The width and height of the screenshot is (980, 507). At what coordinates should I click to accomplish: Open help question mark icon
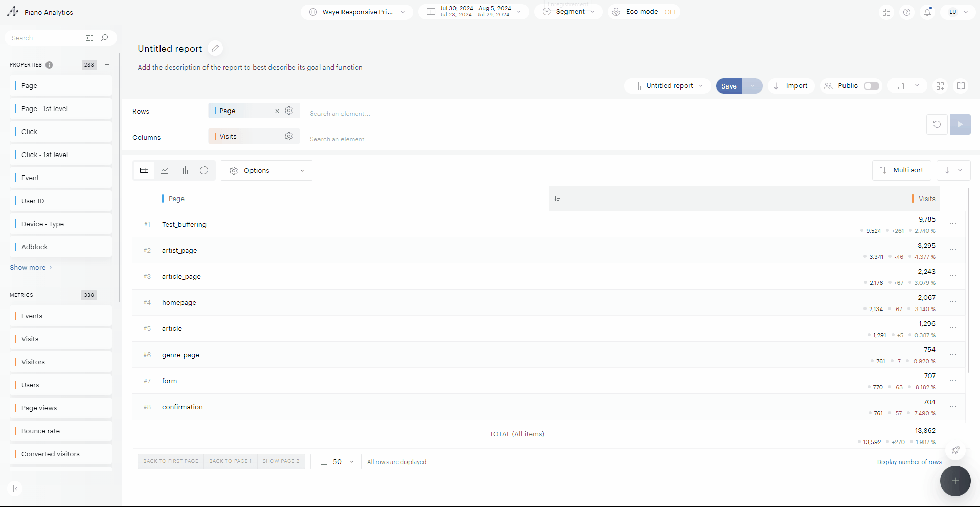906,12
